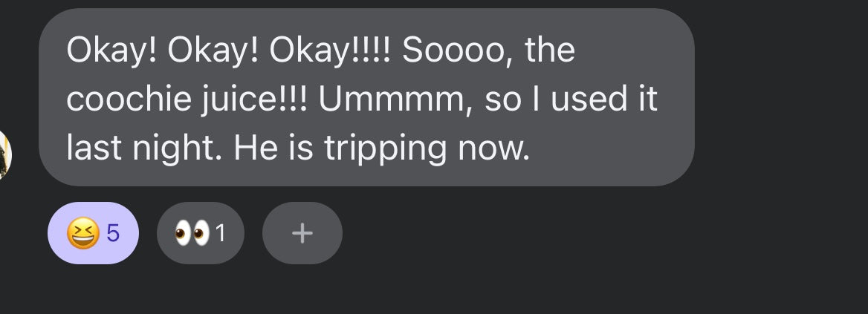This screenshot has height=314, width=868.
Task: Toggle the eyes emoji reaction
Action: click(x=200, y=233)
